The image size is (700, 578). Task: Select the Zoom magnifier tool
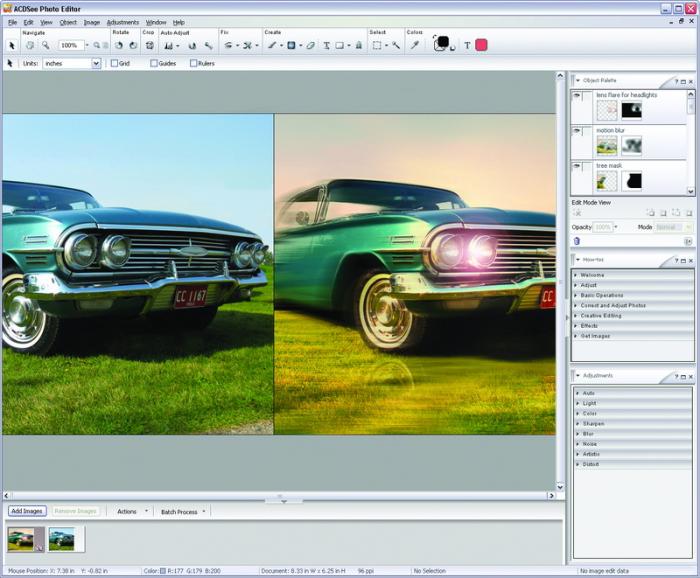(46, 46)
